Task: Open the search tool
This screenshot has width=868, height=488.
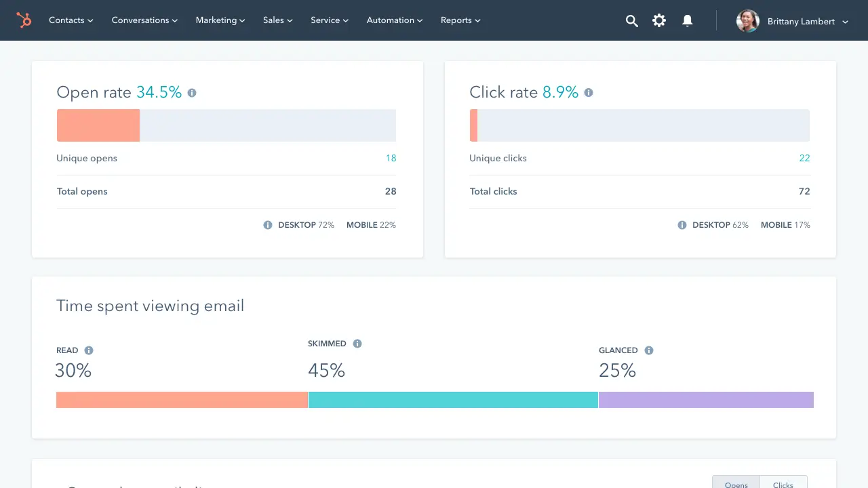Action: (631, 21)
